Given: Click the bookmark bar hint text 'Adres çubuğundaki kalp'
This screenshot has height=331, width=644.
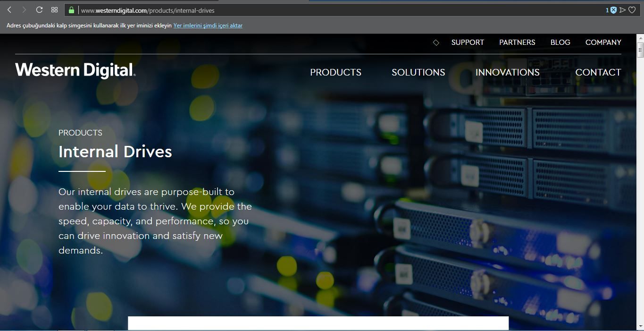Looking at the screenshot, I should pyautogui.click(x=89, y=25).
